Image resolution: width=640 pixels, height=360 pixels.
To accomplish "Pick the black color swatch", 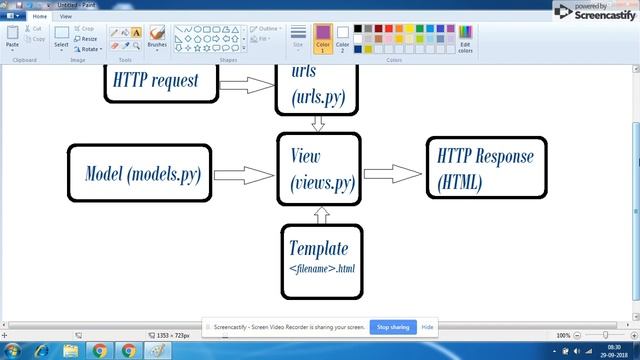I will 358,28.
